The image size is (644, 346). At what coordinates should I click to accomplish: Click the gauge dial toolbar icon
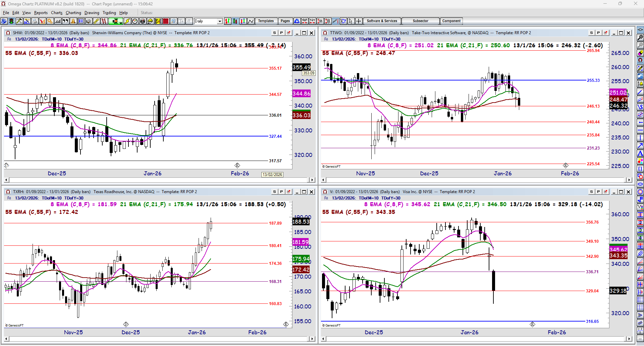coord(135,21)
